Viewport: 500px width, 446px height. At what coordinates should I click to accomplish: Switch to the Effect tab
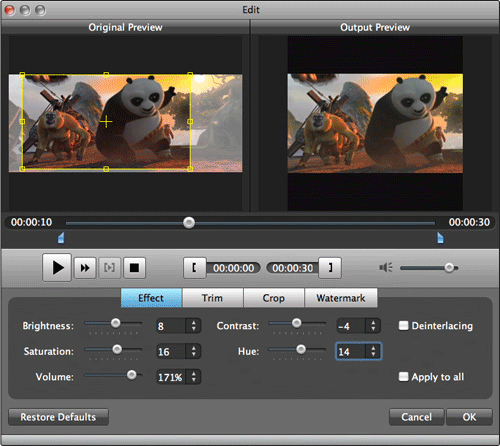(151, 298)
